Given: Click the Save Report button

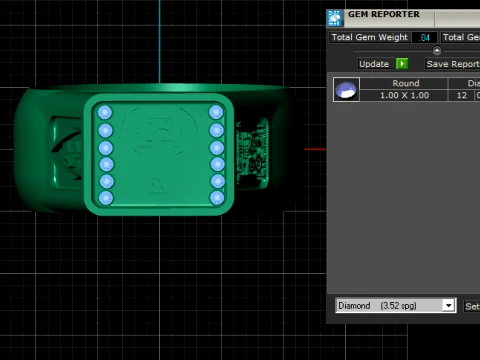Looking at the screenshot, I should (453, 64).
